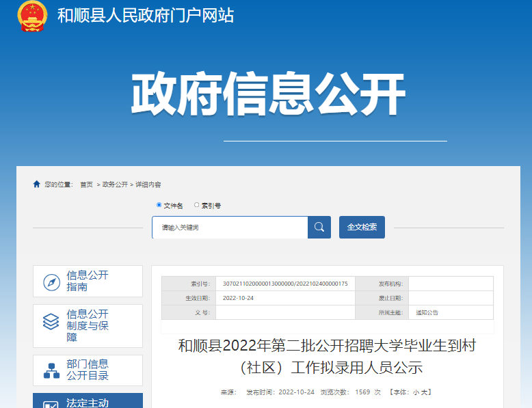
Task: Click the home icon in breadcrumb
Action: tap(37, 185)
